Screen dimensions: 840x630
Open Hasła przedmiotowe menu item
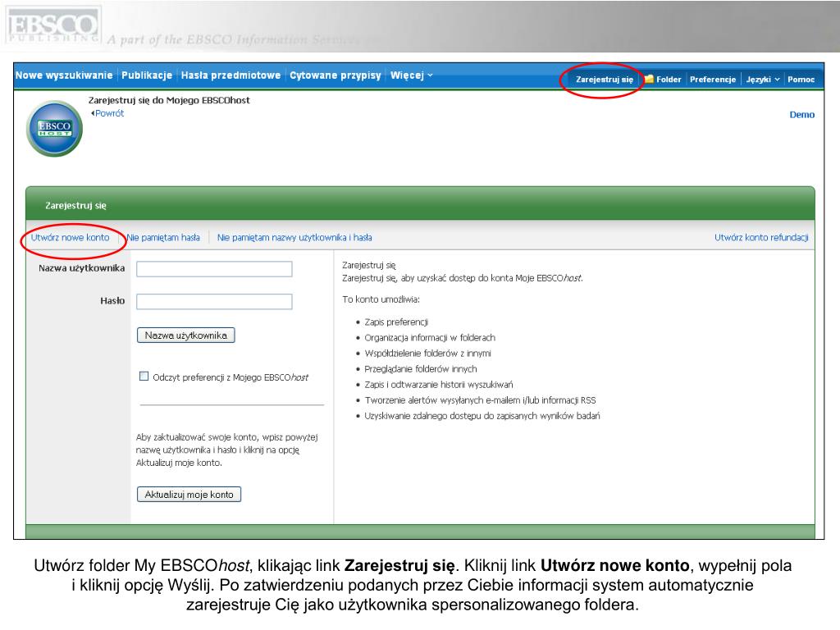click(x=231, y=75)
